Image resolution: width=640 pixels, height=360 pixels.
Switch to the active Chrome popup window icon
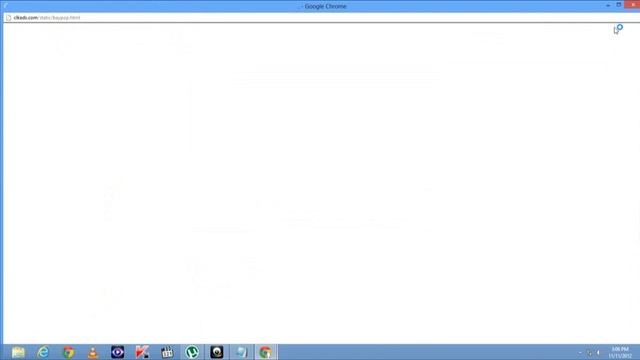tap(266, 352)
